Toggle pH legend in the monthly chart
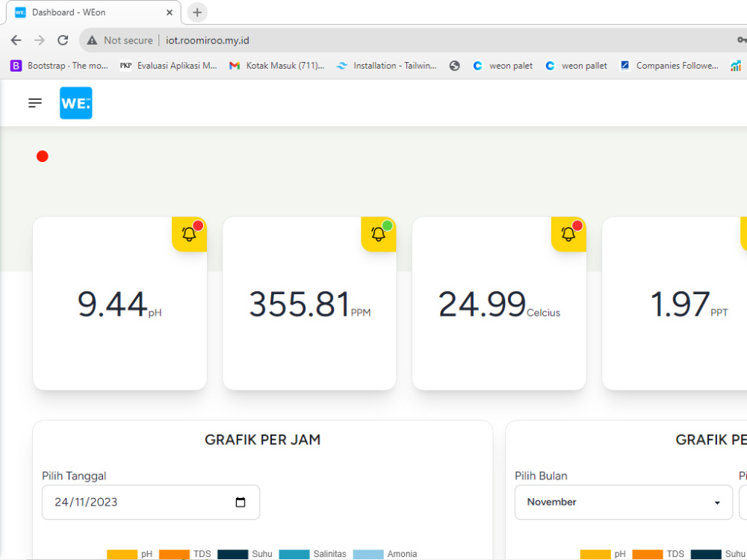This screenshot has height=560, width=747. point(603,554)
